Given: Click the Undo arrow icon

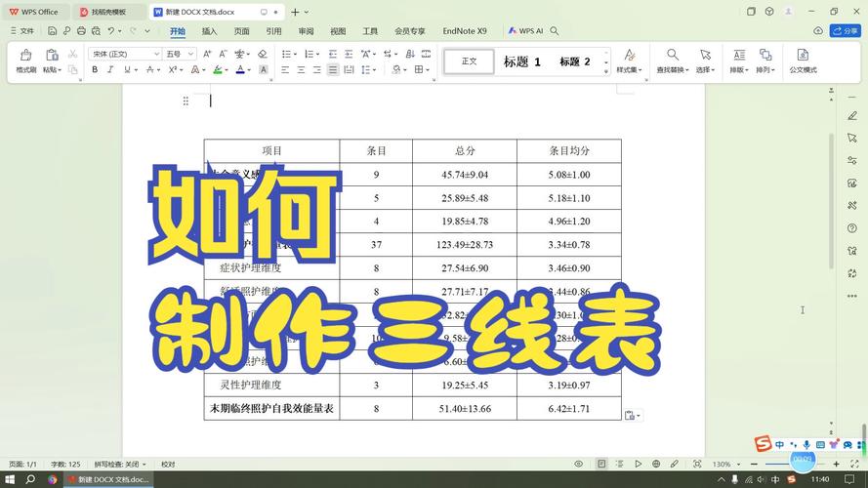Looking at the screenshot, I should 111,31.
